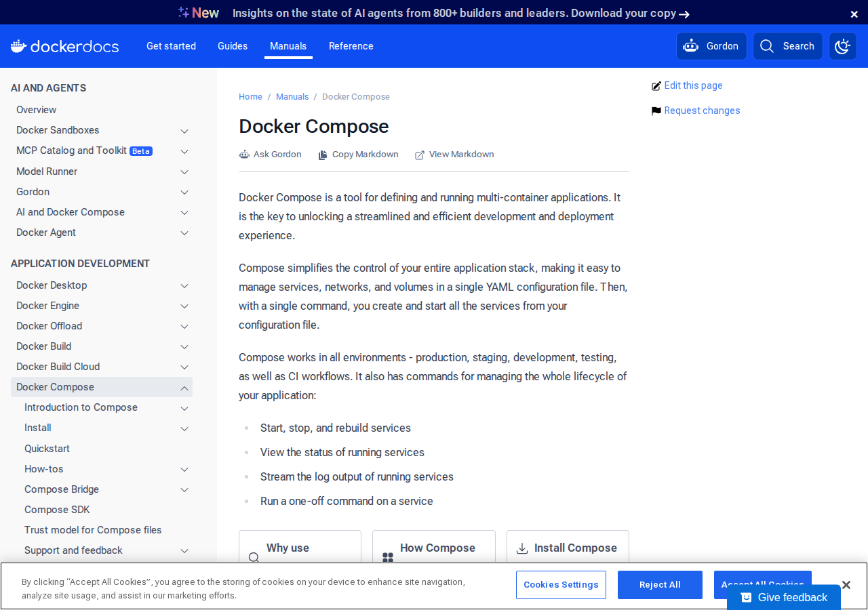The width and height of the screenshot is (868, 610).
Task: Expand the How-tos sidebar section
Action: pyautogui.click(x=184, y=469)
